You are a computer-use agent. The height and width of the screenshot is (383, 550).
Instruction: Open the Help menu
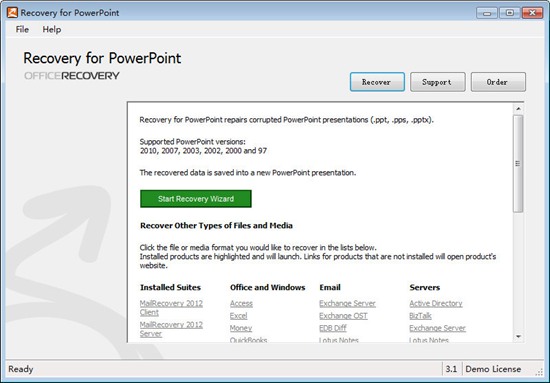click(x=52, y=29)
